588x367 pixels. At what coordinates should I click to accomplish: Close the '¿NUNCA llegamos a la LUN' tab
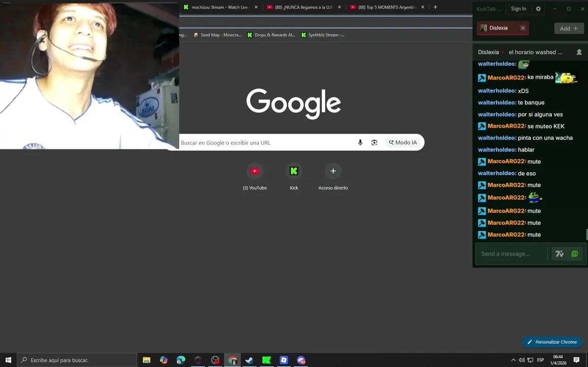pos(339,7)
